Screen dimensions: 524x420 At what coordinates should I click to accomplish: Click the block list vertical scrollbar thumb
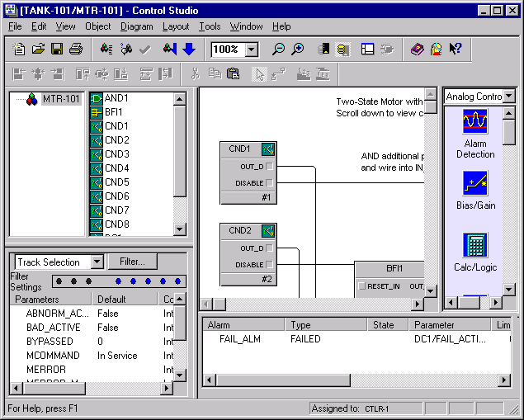(x=180, y=151)
